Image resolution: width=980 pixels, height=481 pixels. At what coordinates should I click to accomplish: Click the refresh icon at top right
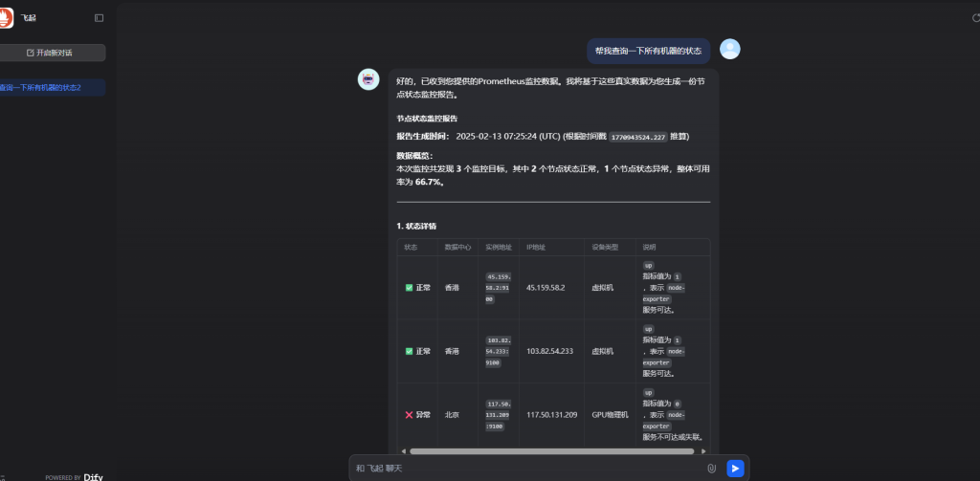[x=974, y=18]
